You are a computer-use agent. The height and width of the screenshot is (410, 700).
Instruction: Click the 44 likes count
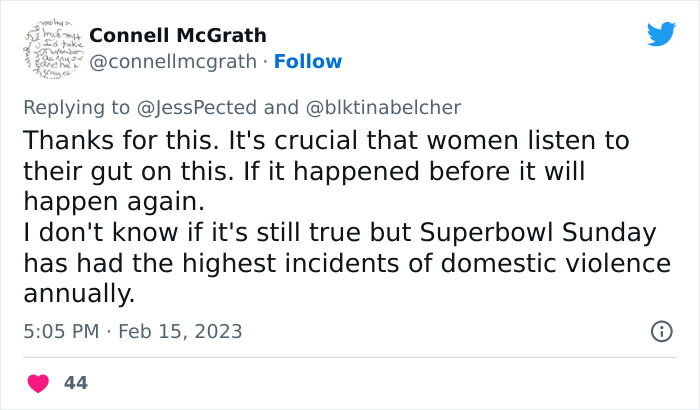click(74, 383)
